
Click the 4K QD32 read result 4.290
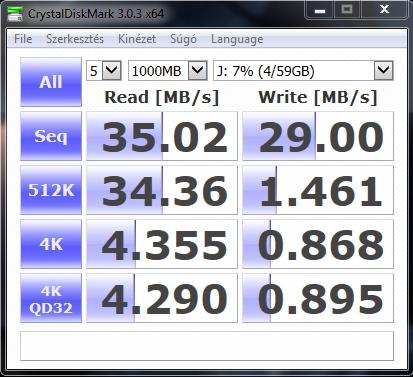[162, 298]
